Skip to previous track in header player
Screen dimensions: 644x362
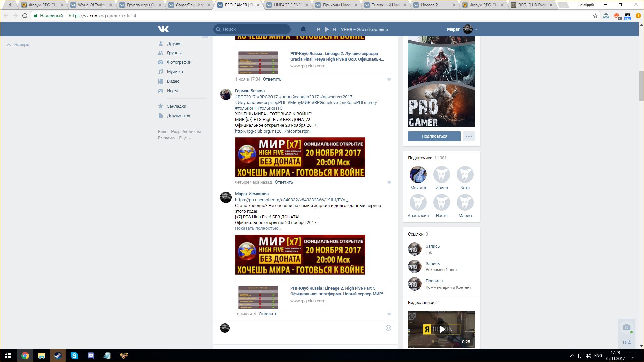(319, 29)
